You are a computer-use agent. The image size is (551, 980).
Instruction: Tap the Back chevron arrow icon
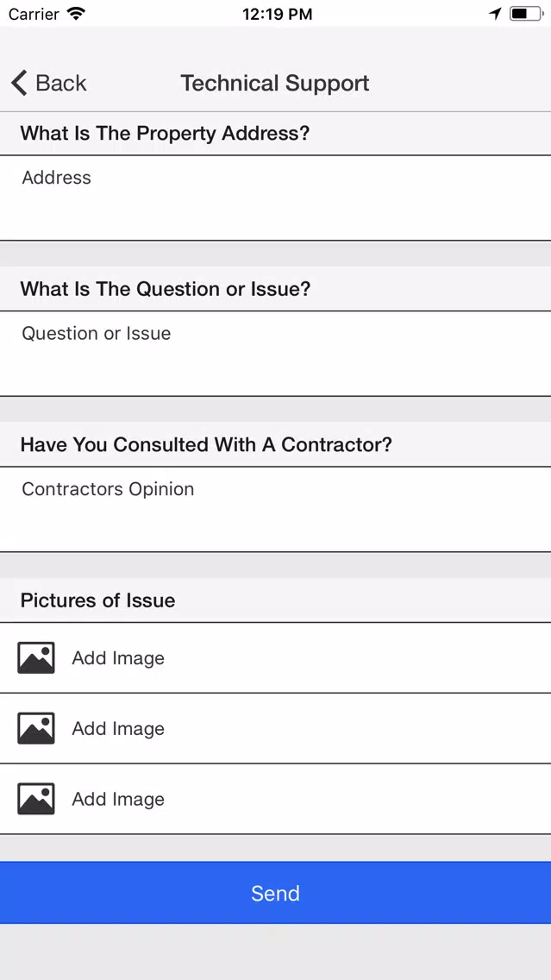(x=19, y=83)
